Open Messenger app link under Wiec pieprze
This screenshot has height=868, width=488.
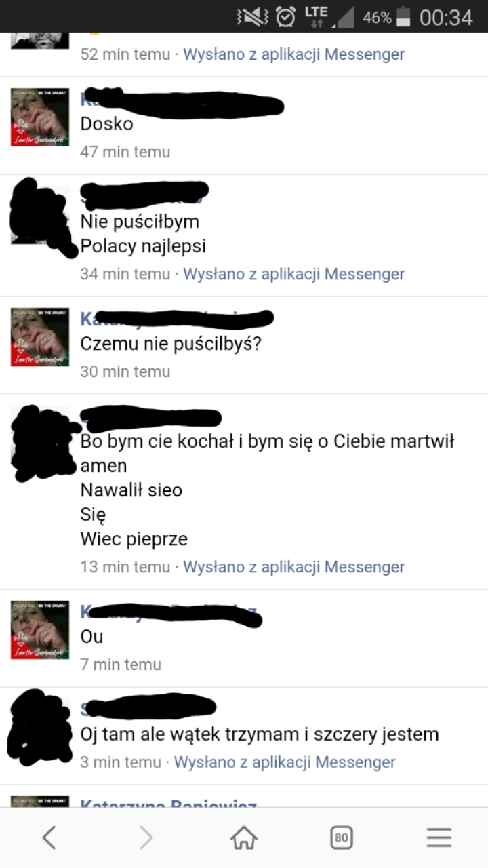click(293, 567)
